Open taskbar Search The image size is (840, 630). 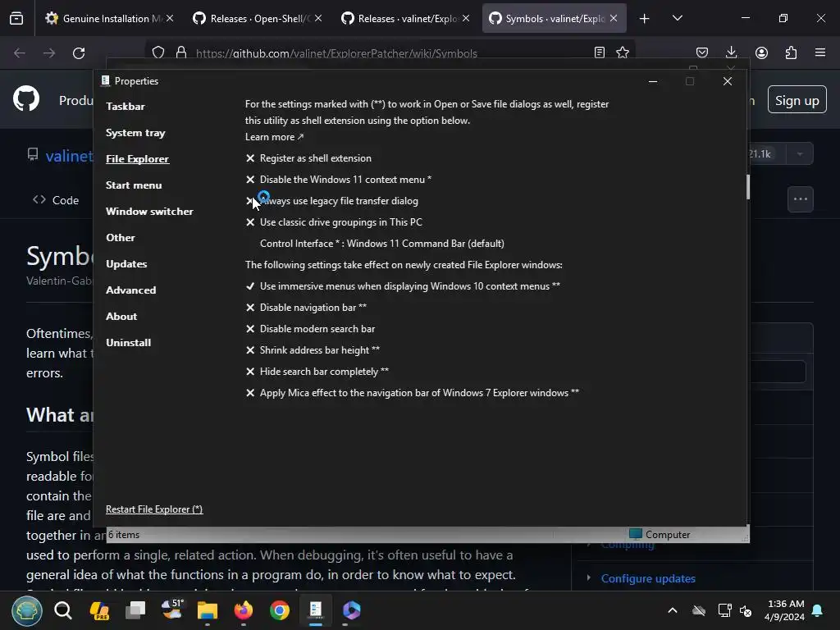[62, 610]
